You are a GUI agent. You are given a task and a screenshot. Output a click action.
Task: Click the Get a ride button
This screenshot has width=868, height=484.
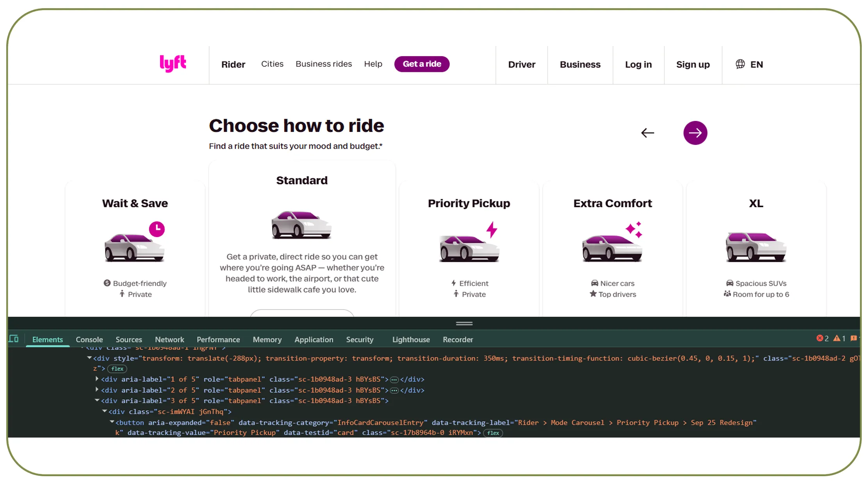[x=422, y=64]
